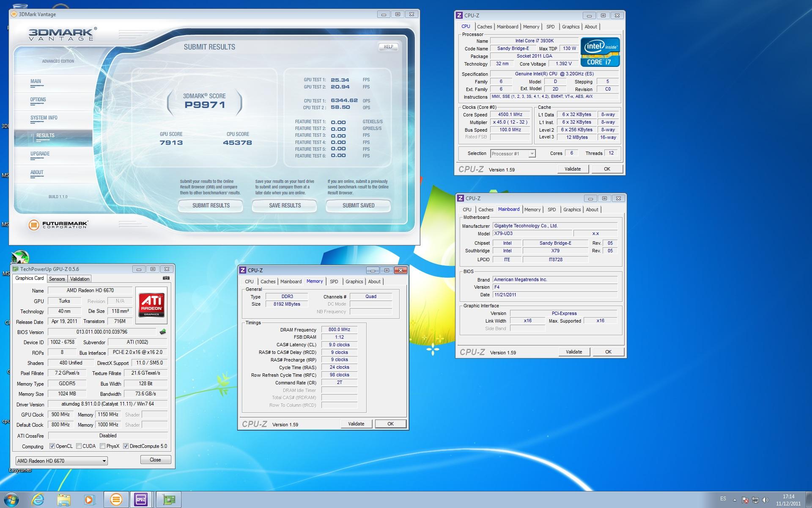Click the DRAM Frequency 800.0 MHz value
812x508 pixels.
[339, 329]
